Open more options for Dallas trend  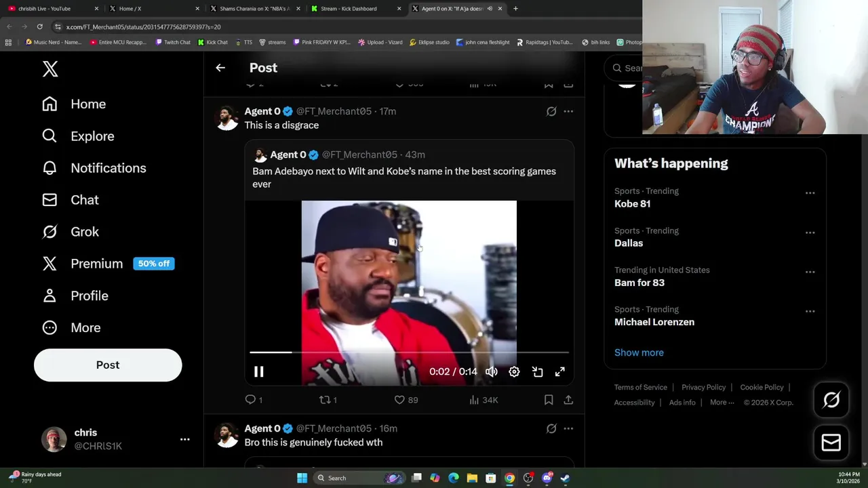810,232
